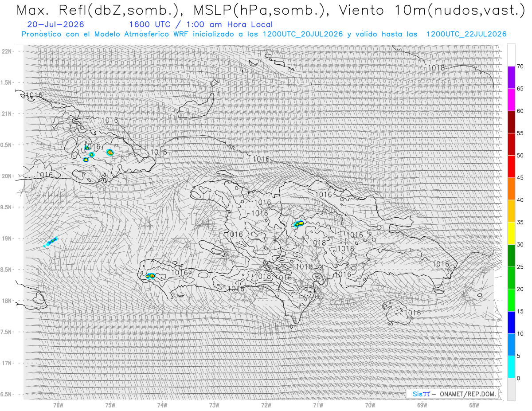Click the "70W" longitude axis label
Screen dimensions: 532x411
(x=370, y=405)
